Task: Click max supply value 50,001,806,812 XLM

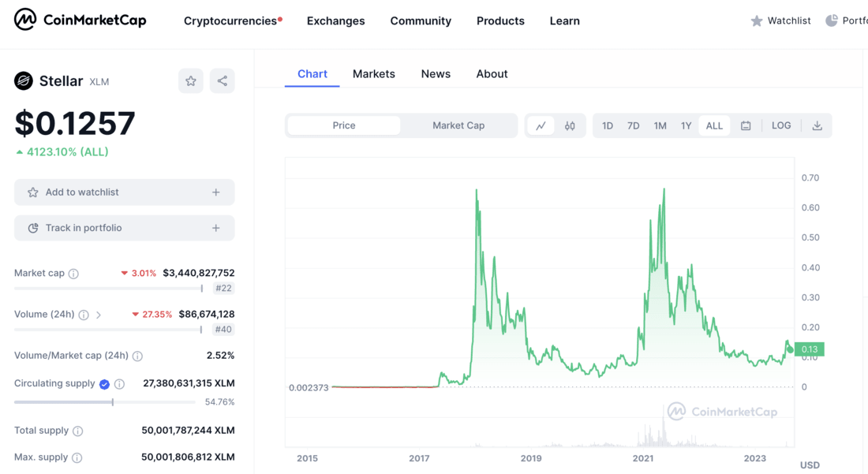Action: pos(189,457)
